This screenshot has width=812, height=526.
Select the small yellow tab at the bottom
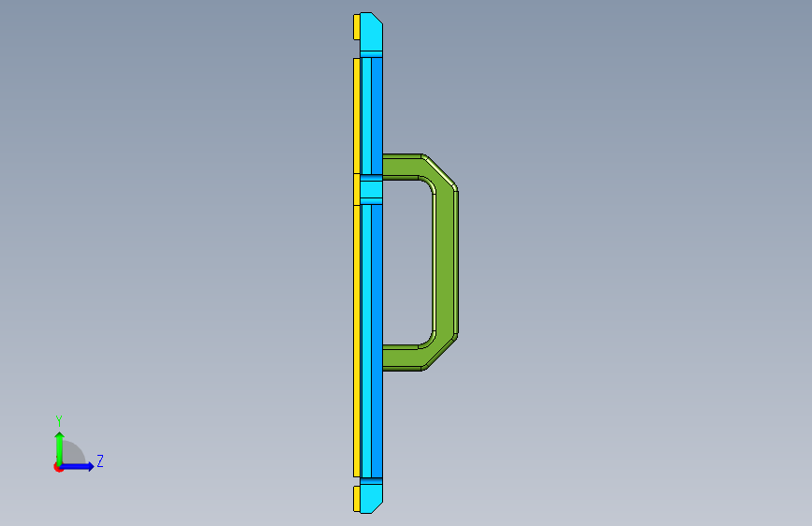click(x=356, y=499)
